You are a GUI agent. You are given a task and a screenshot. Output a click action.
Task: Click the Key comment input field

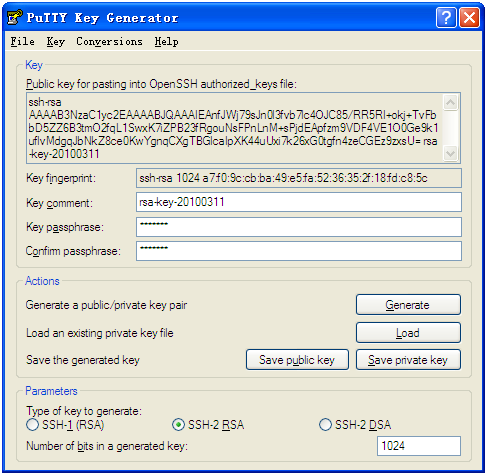point(299,202)
